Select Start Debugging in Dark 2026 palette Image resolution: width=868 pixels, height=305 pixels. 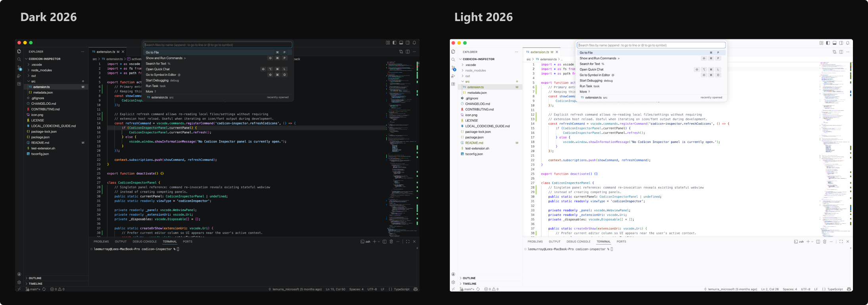pyautogui.click(x=217, y=80)
